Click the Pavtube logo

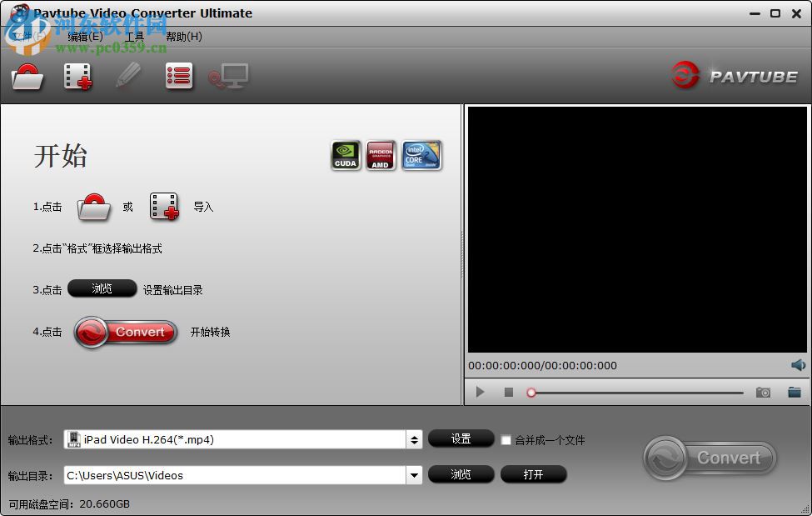[x=735, y=76]
